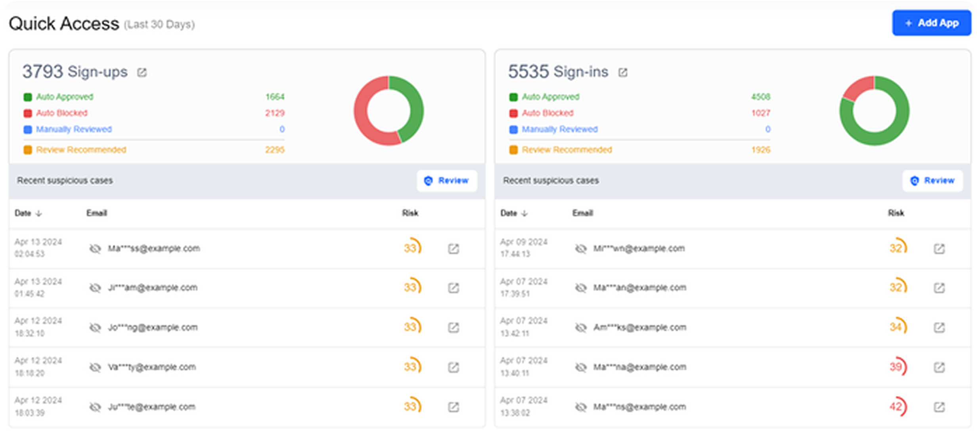980x434 pixels.
Task: Open details for the Ji***am@example.com case
Action: tap(454, 288)
